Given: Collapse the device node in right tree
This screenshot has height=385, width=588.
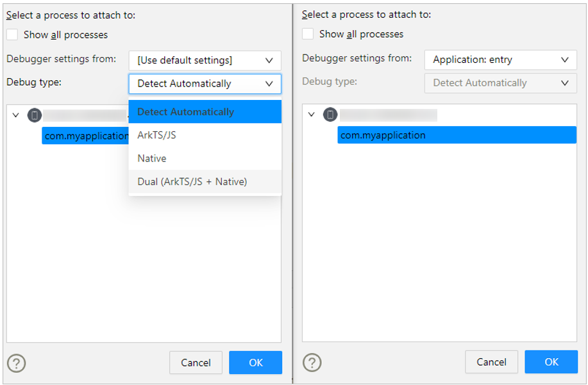Looking at the screenshot, I should (312, 115).
